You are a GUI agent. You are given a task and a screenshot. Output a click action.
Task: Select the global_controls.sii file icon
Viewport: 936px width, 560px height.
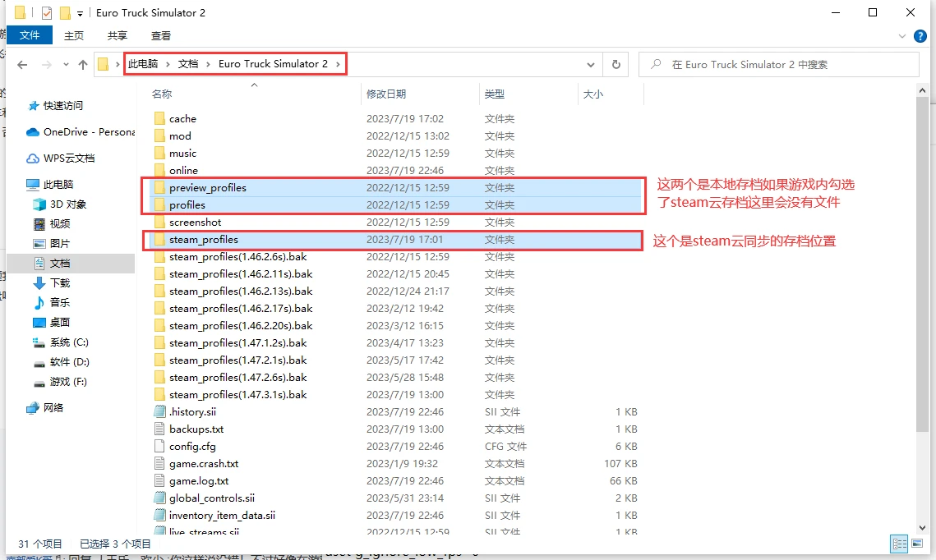[159, 498]
